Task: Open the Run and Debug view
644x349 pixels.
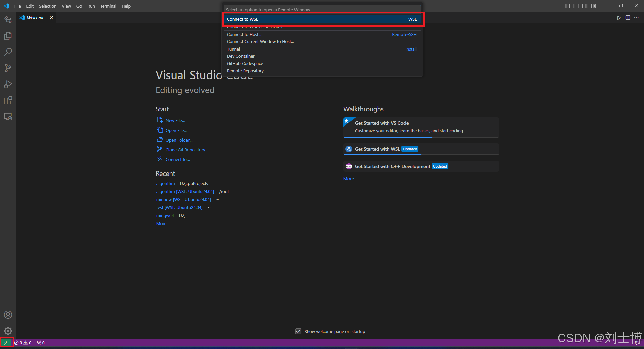Action: [8, 84]
